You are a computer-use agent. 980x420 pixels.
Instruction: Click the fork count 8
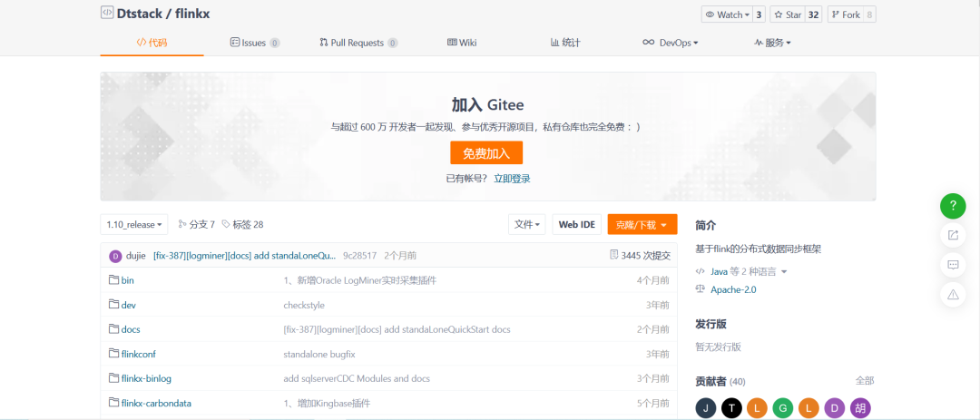coord(869,15)
